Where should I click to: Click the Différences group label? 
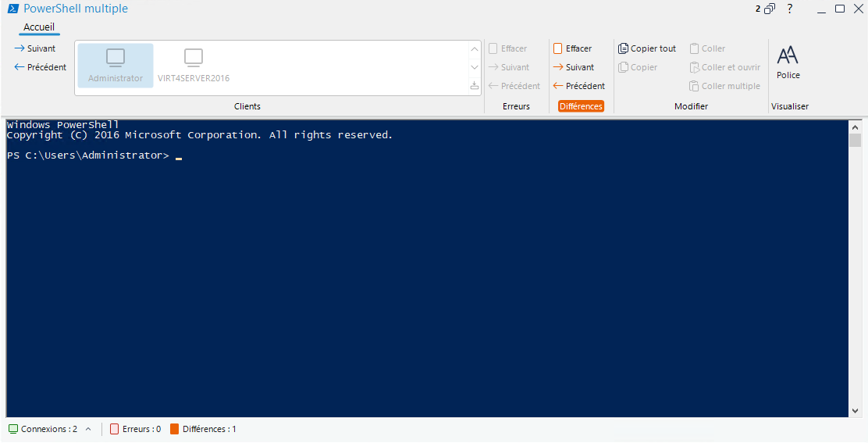pos(581,106)
